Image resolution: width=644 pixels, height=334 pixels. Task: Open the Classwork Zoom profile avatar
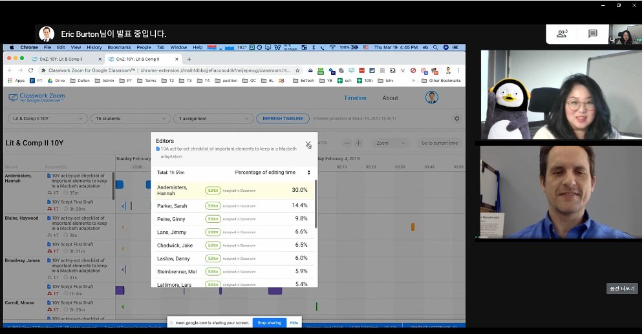(432, 98)
